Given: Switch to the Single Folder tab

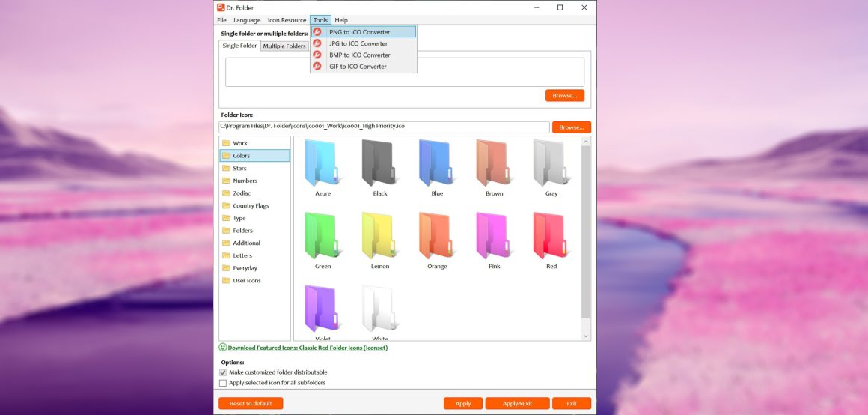Looking at the screenshot, I should 239,46.
